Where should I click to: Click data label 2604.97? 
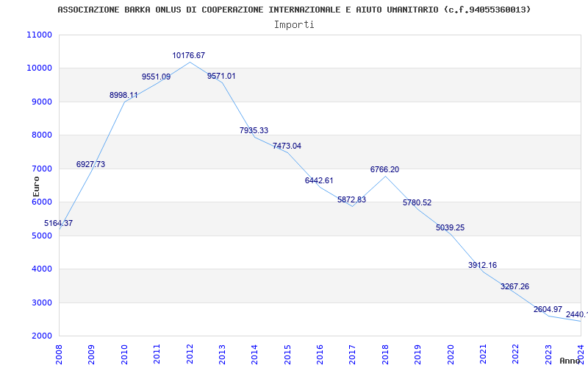click(548, 309)
